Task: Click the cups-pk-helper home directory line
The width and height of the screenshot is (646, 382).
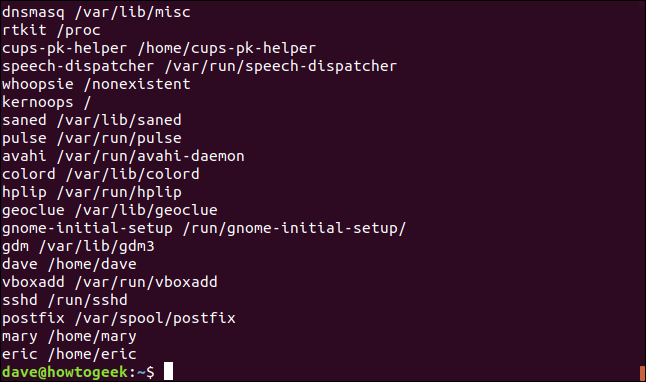Action: pyautogui.click(x=159, y=48)
